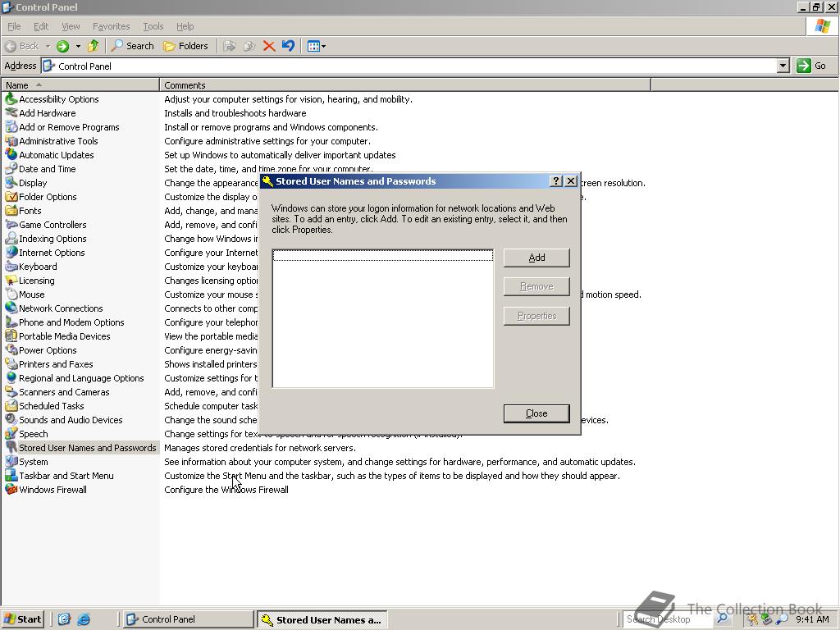Select Game Controllers icon
This screenshot has height=630, width=840.
[x=11, y=225]
